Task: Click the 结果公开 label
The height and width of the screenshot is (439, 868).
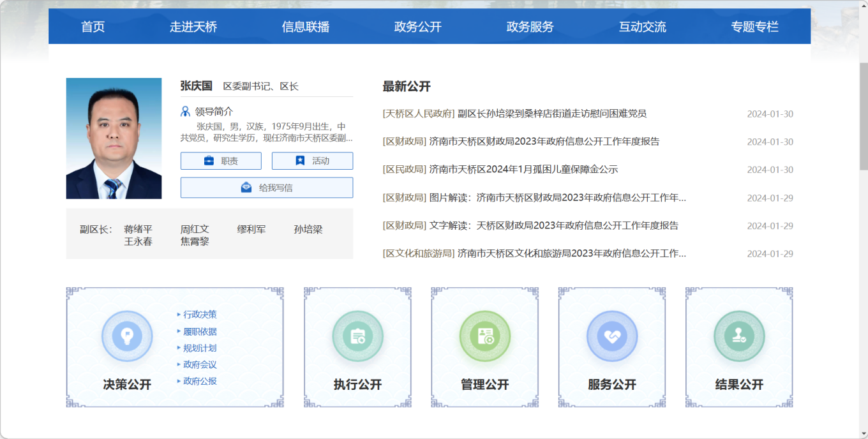Action: (x=739, y=385)
